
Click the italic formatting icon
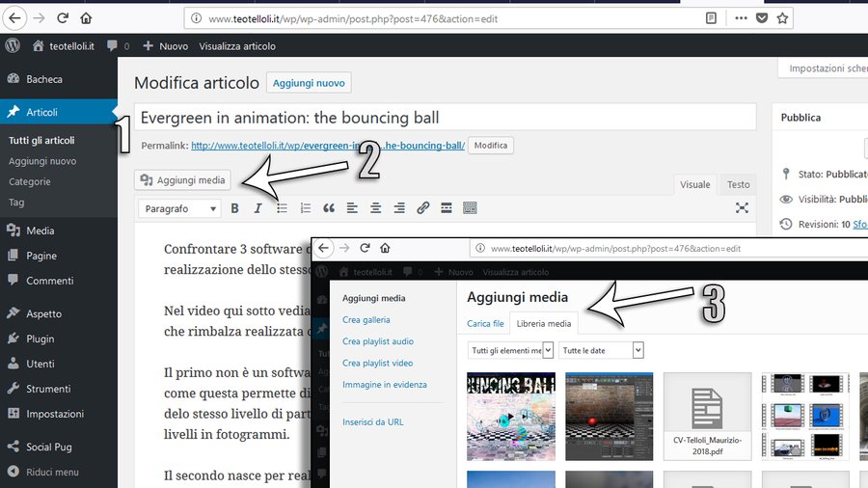pyautogui.click(x=258, y=208)
